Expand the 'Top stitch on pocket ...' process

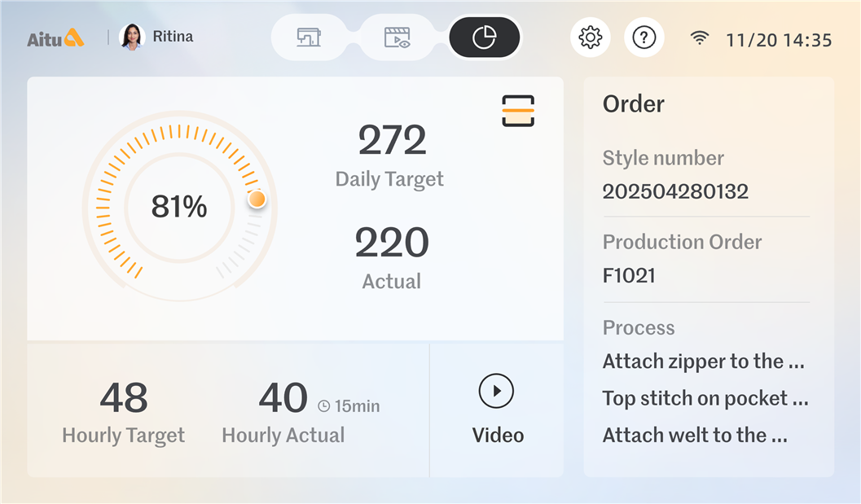pyautogui.click(x=705, y=398)
